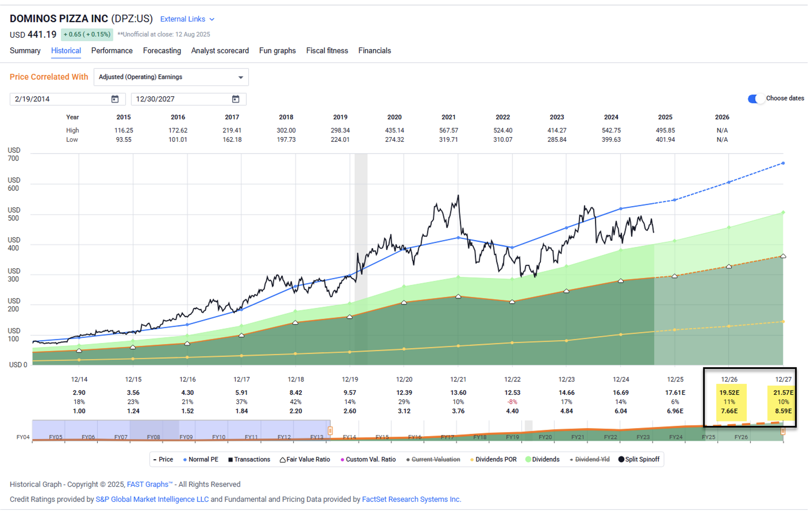Screen dimensions: 812x516
Task: Click the start date field 2/19/2014
Action: (x=67, y=99)
